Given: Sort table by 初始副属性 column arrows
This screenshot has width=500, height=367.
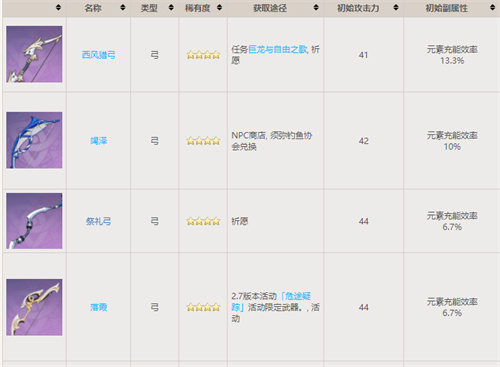Looking at the screenshot, I should [492, 7].
